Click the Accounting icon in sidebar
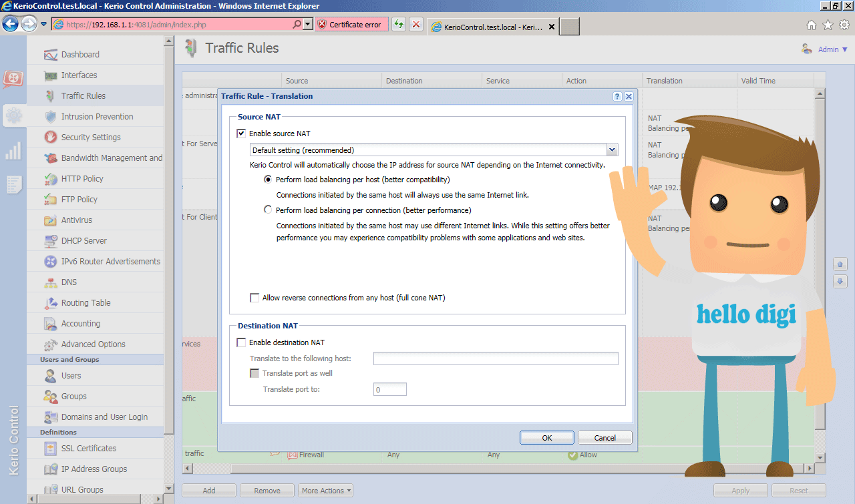Viewport: 855px width, 504px height. pos(51,324)
